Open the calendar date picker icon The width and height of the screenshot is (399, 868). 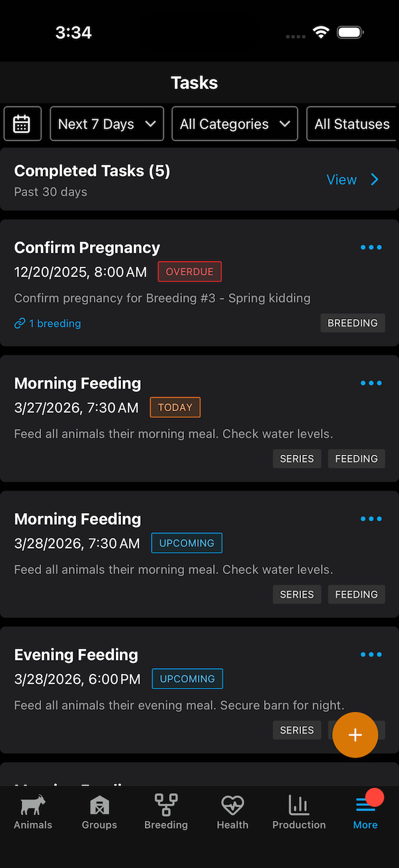pos(22,123)
